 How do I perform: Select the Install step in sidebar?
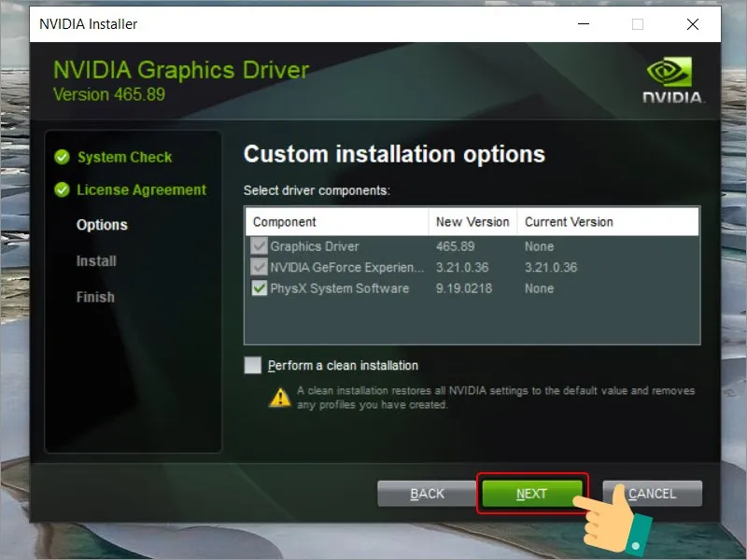(96, 261)
